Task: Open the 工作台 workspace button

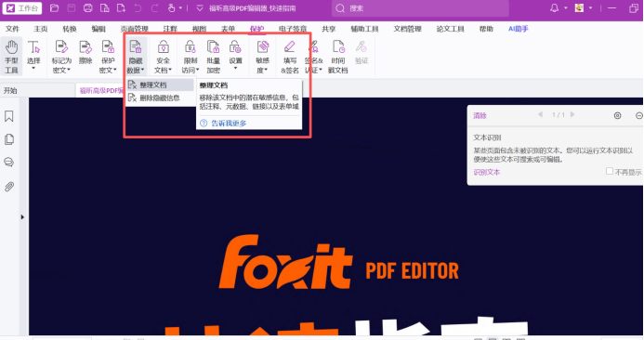Action: pos(22,8)
